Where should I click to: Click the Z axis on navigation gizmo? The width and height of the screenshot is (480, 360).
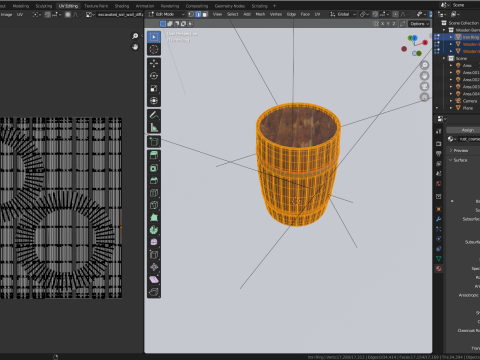pyautogui.click(x=414, y=38)
